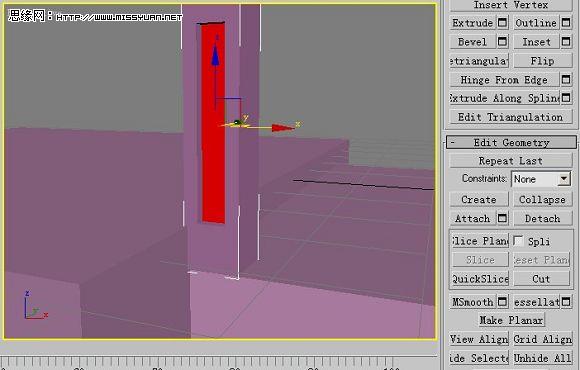
Task: Enable the Split checkbox
Action: pos(519,241)
